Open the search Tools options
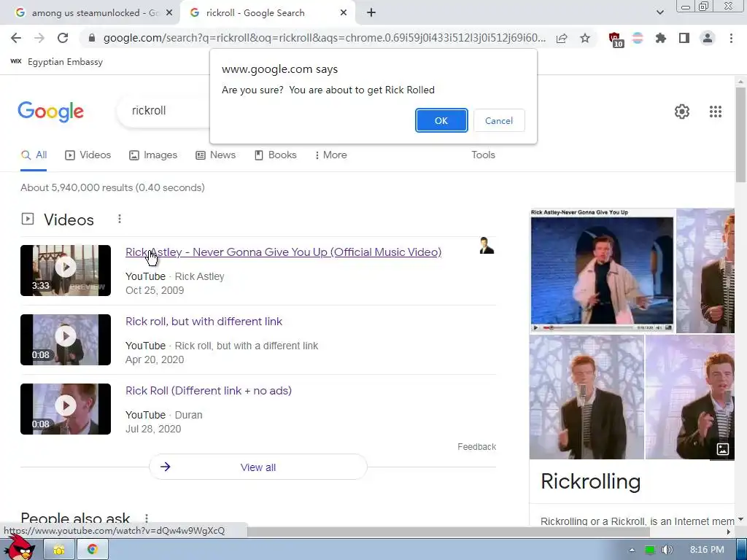Screen dimensions: 747x560 [483, 155]
